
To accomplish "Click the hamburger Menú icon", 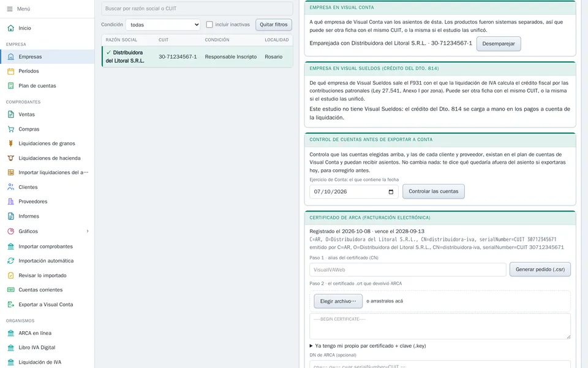I will 10,9.
